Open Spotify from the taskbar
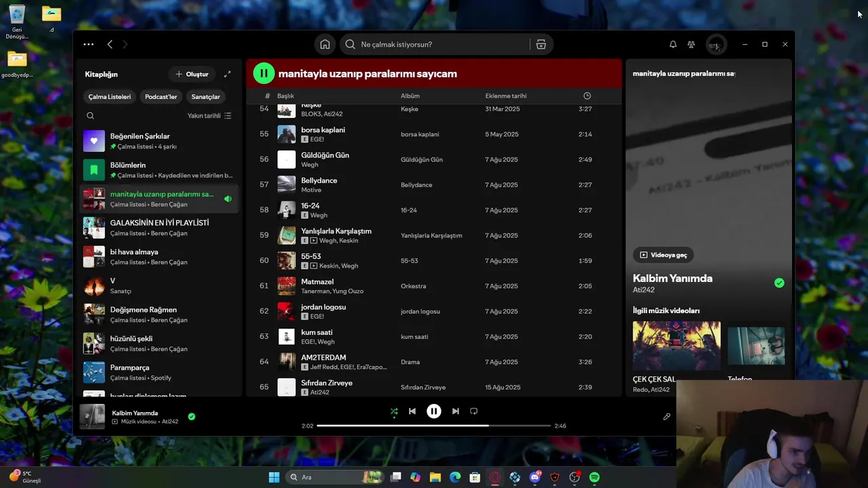The width and height of the screenshot is (868, 488). click(x=594, y=477)
